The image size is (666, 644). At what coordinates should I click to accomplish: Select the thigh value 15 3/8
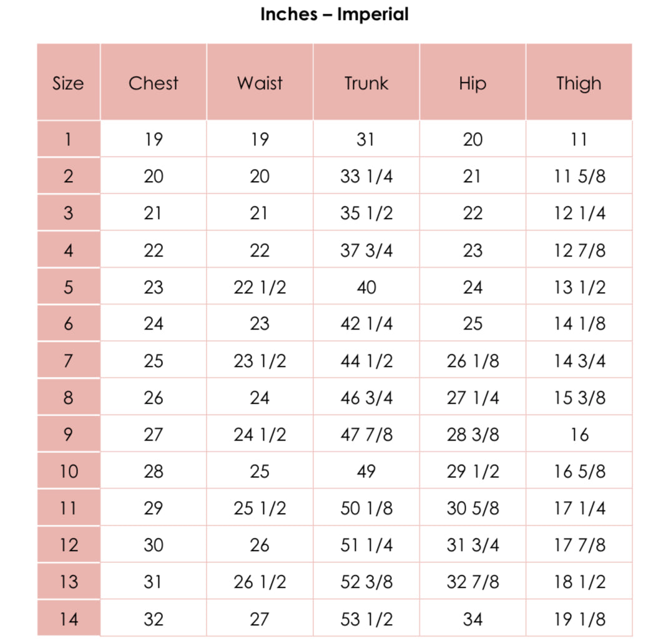(x=579, y=398)
